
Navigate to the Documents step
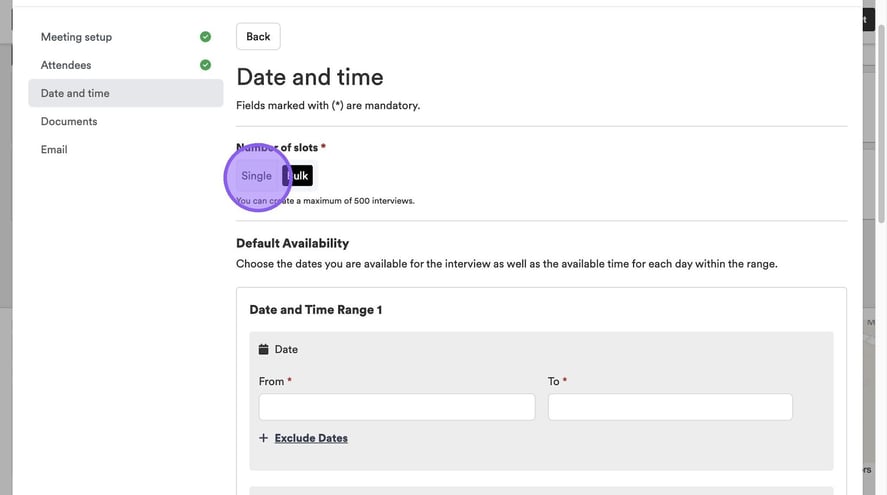pyautogui.click(x=69, y=121)
